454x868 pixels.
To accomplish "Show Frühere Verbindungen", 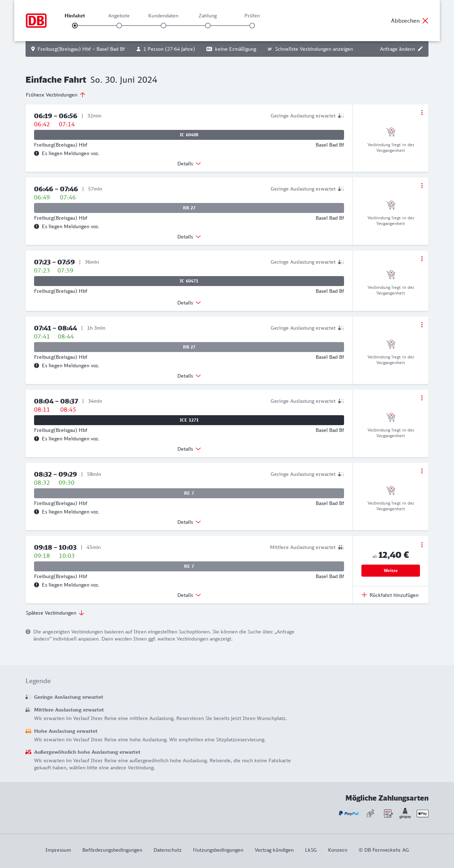I will pyautogui.click(x=56, y=95).
